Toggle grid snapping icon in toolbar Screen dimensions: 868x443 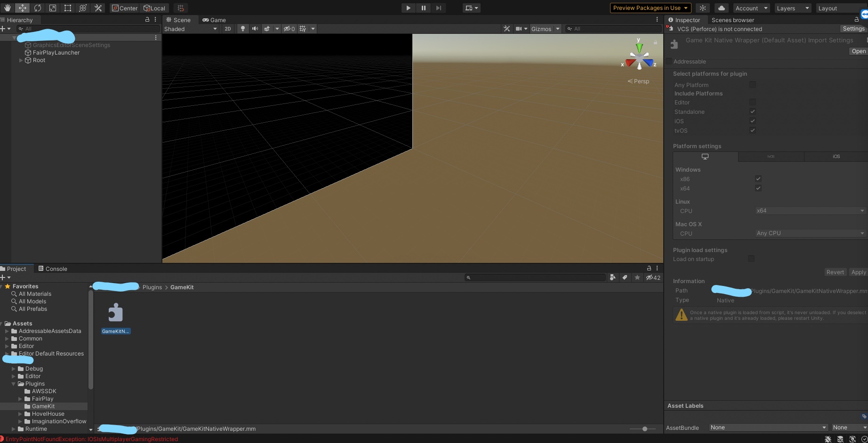tap(181, 8)
